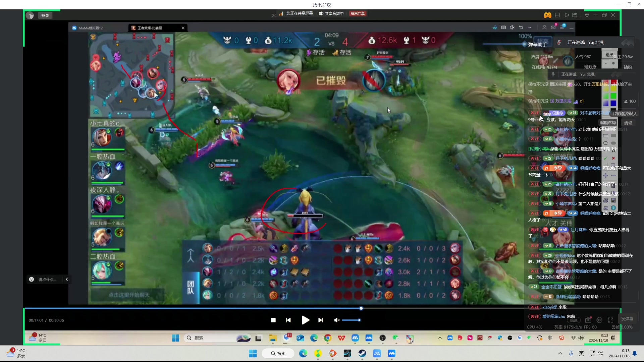Click the red X icon in annotation palette
This screenshot has height=362, width=644.
coord(613,158)
